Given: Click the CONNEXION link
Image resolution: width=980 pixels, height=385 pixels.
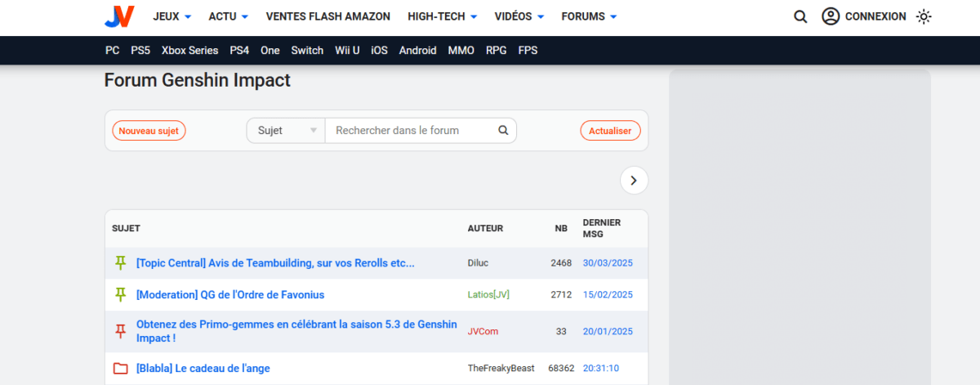Looking at the screenshot, I should tap(875, 16).
